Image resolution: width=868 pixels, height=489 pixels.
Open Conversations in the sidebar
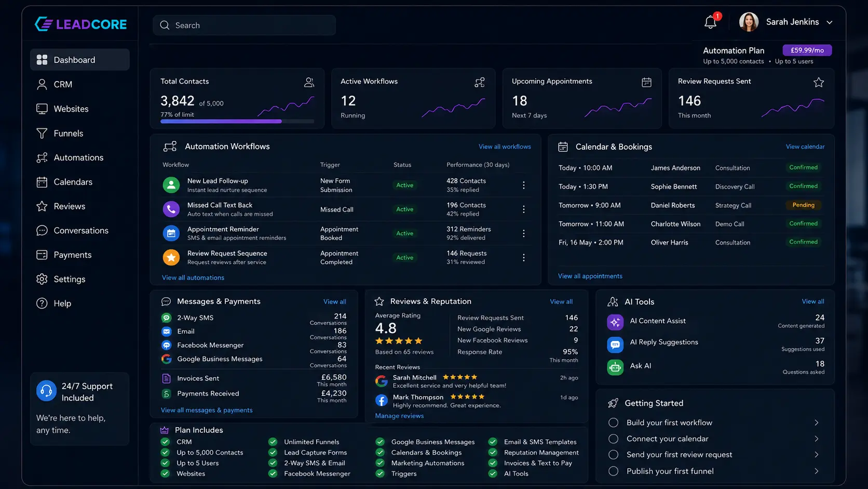point(80,230)
